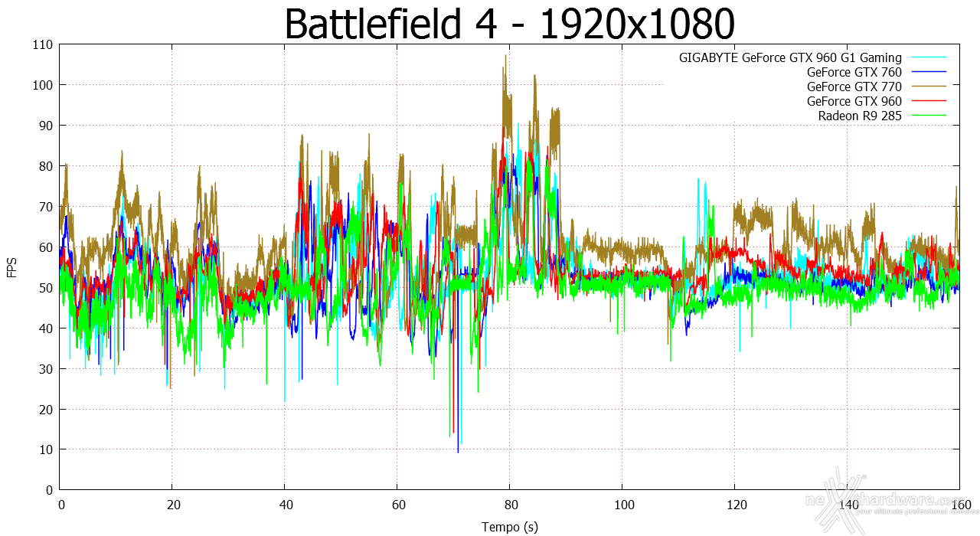Click the "Tempo (s)" horizontal axis label

coord(509,527)
